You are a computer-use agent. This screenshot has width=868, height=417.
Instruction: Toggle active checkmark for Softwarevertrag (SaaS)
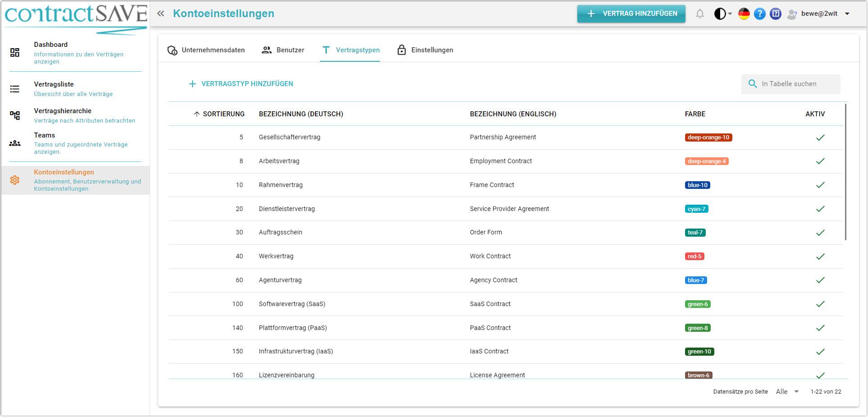coord(820,304)
